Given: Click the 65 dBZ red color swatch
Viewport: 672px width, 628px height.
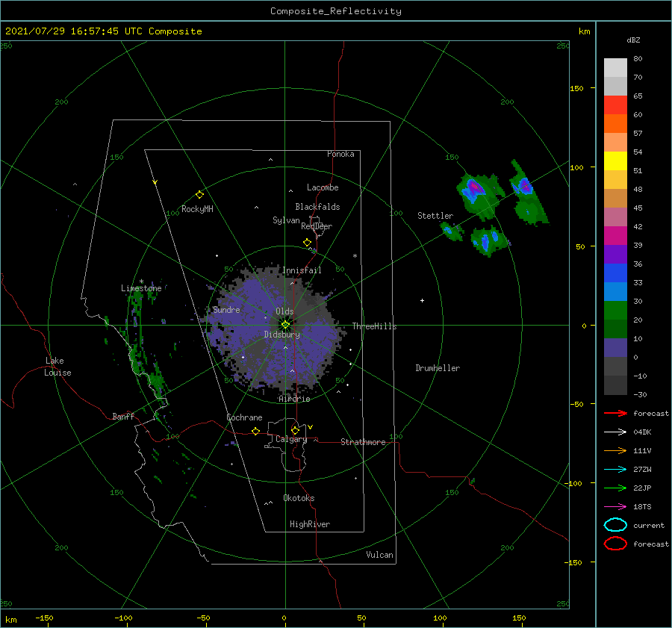Looking at the screenshot, I should point(615,105).
